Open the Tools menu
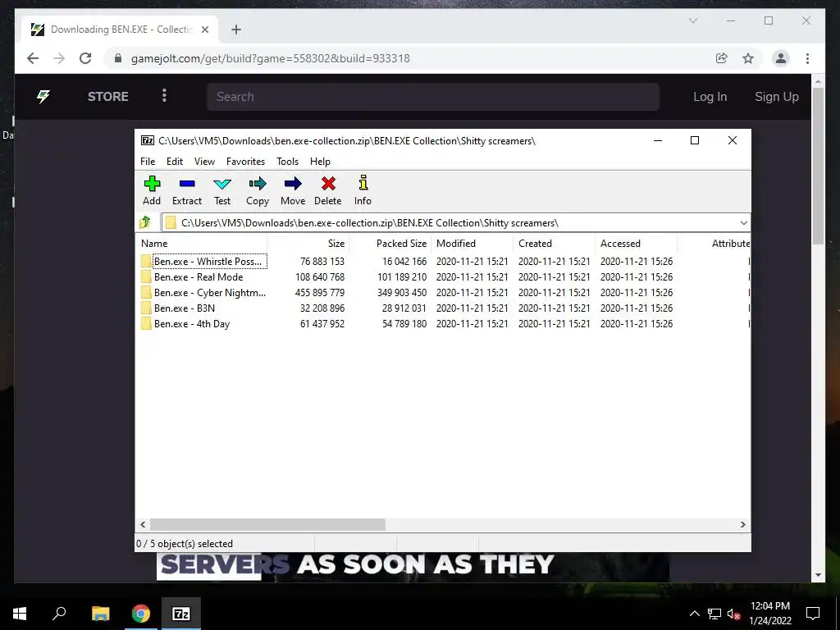Image resolution: width=840 pixels, height=630 pixels. (x=288, y=162)
